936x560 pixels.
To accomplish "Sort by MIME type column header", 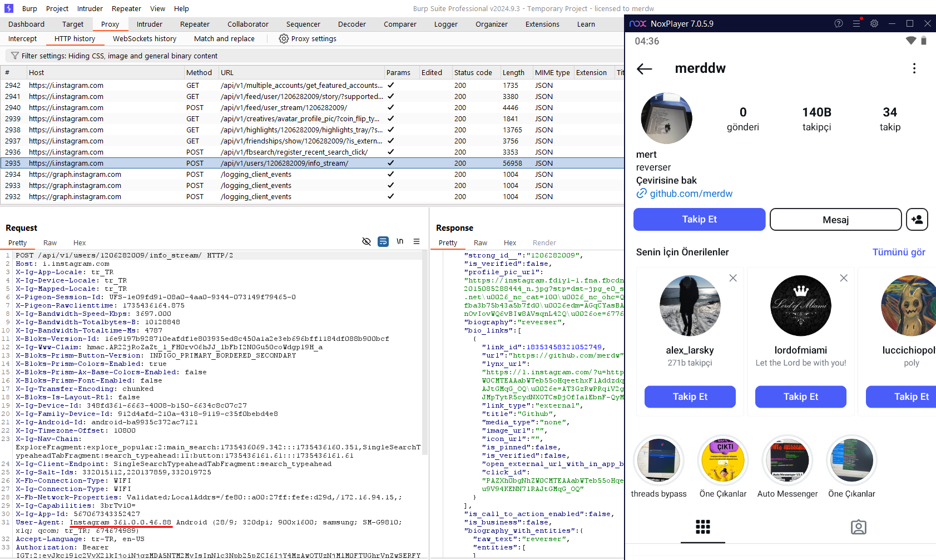I will (x=553, y=72).
